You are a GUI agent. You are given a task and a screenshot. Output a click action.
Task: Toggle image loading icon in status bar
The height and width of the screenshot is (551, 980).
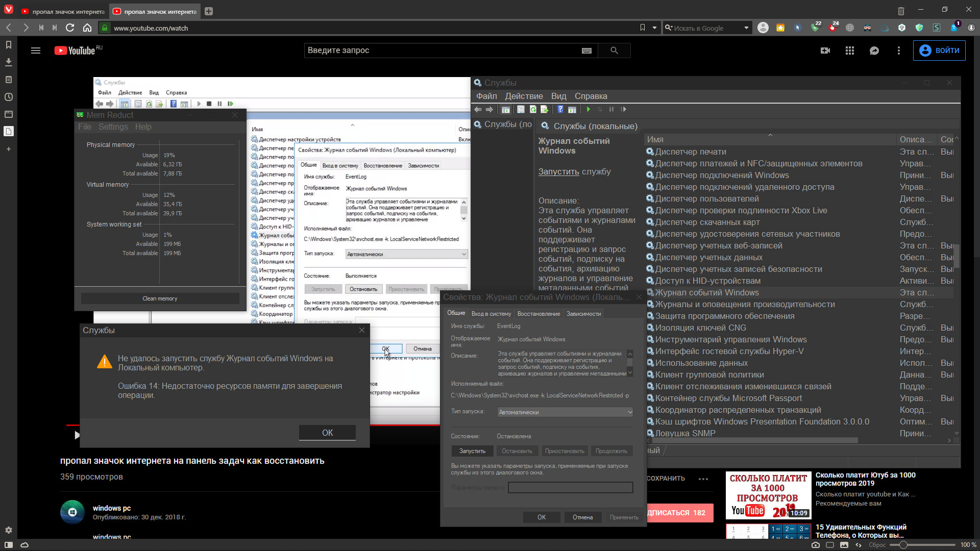(844, 545)
